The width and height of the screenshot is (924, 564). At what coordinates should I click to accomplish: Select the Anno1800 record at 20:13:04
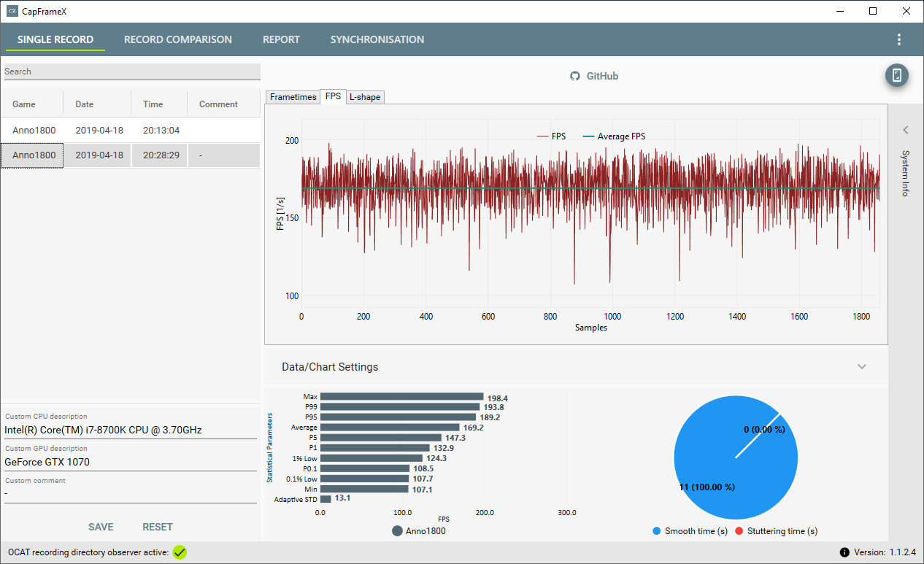(130, 131)
